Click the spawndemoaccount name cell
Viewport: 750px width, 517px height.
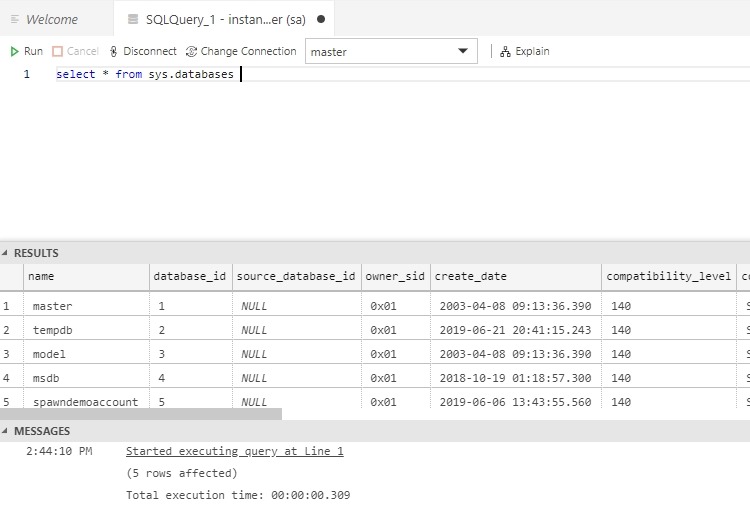pos(85,402)
